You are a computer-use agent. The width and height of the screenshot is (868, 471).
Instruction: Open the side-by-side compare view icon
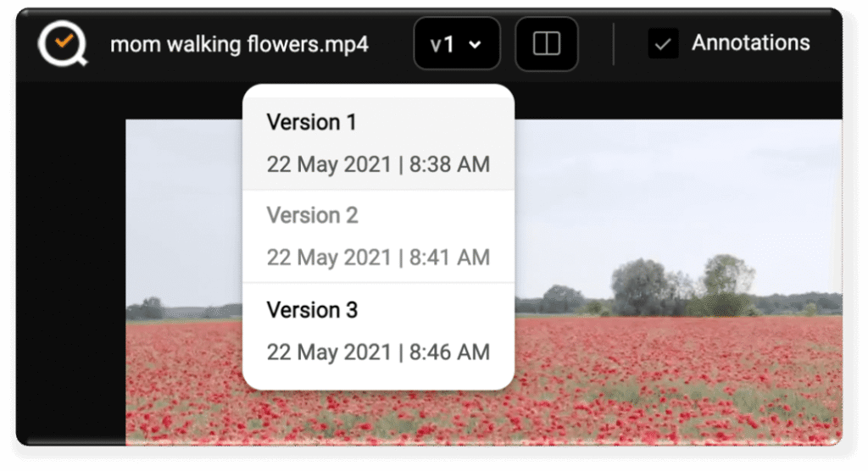(547, 44)
